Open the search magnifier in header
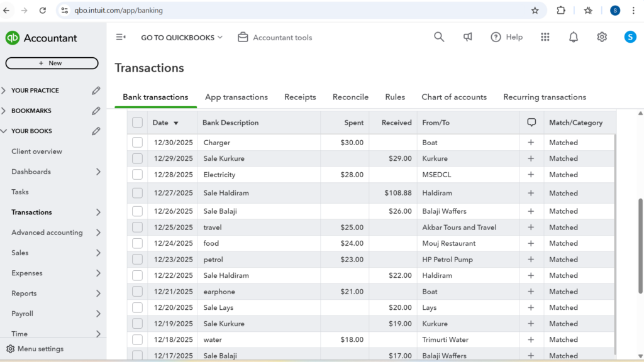The height and width of the screenshot is (362, 644). pos(439,37)
